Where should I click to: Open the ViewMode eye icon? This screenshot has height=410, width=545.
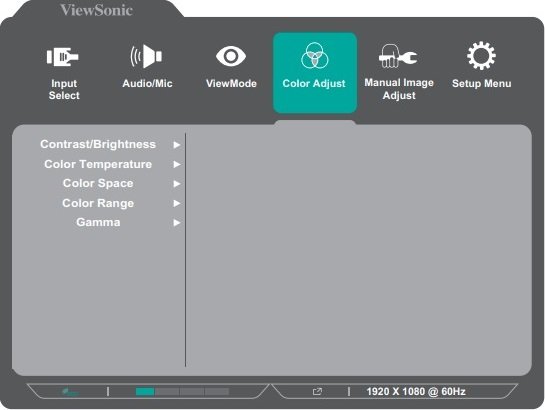[231, 56]
